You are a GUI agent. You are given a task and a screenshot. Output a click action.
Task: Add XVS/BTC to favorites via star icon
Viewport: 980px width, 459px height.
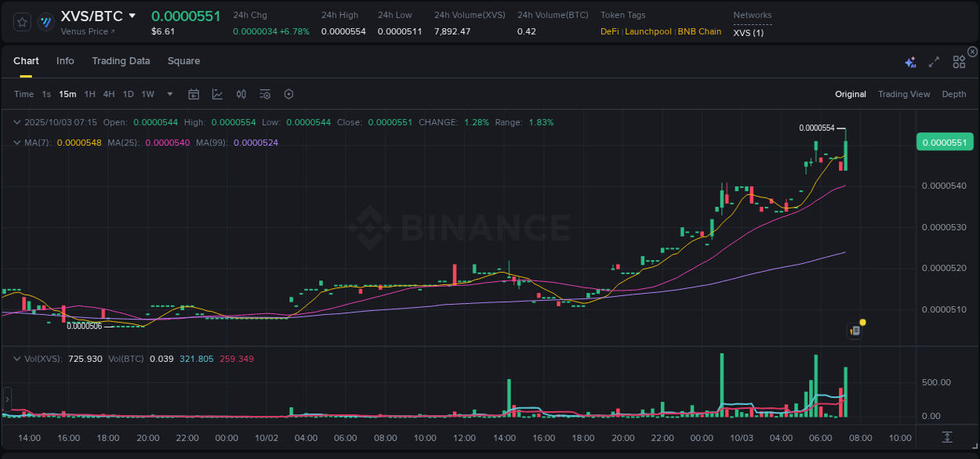point(21,21)
